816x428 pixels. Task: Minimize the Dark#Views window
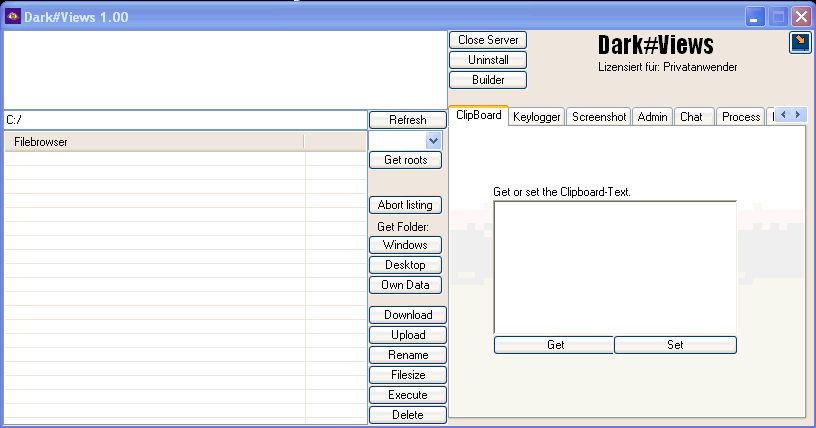coord(756,16)
